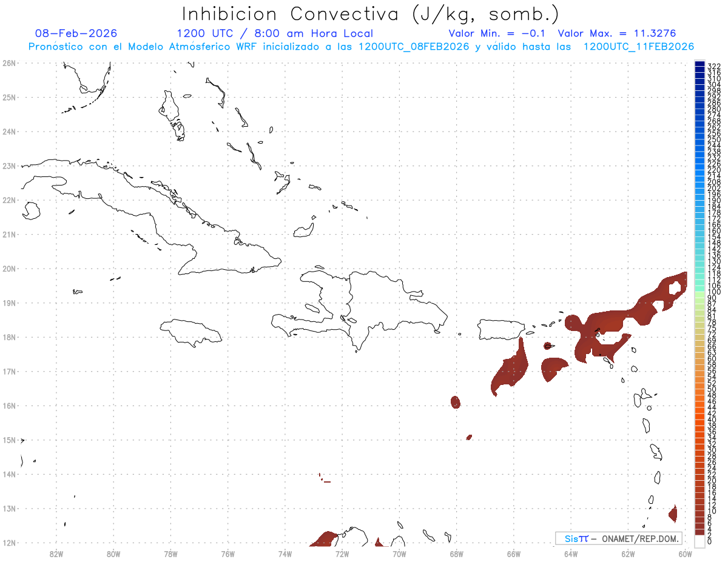Click the 'Valor Max. = 11.3276' reading
Viewport: 728px width, 562px height.
tap(617, 33)
